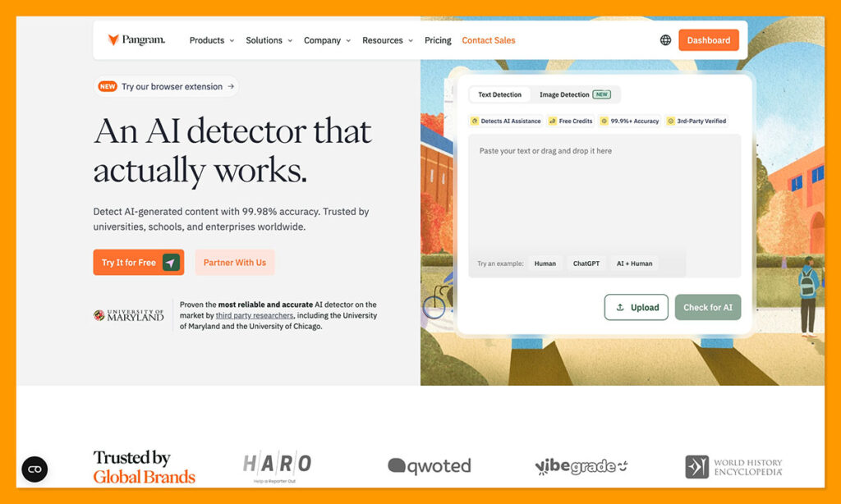
Task: Go to the Pricing page
Action: 438,40
